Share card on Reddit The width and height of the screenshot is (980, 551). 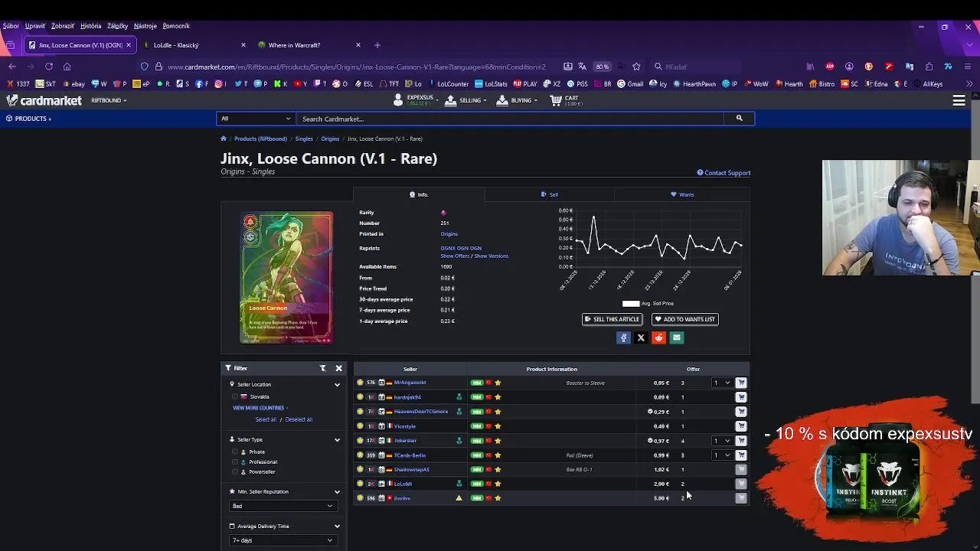pos(658,337)
